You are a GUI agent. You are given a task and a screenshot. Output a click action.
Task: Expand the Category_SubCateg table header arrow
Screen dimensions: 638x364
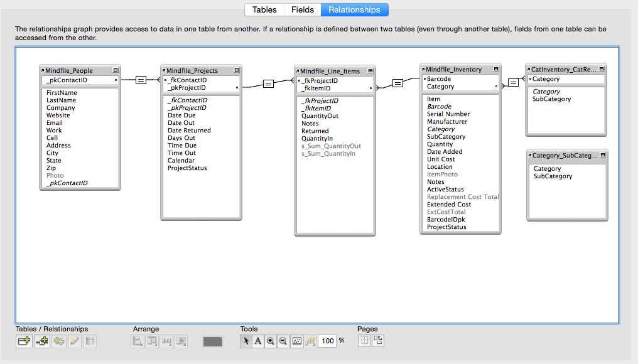point(530,155)
